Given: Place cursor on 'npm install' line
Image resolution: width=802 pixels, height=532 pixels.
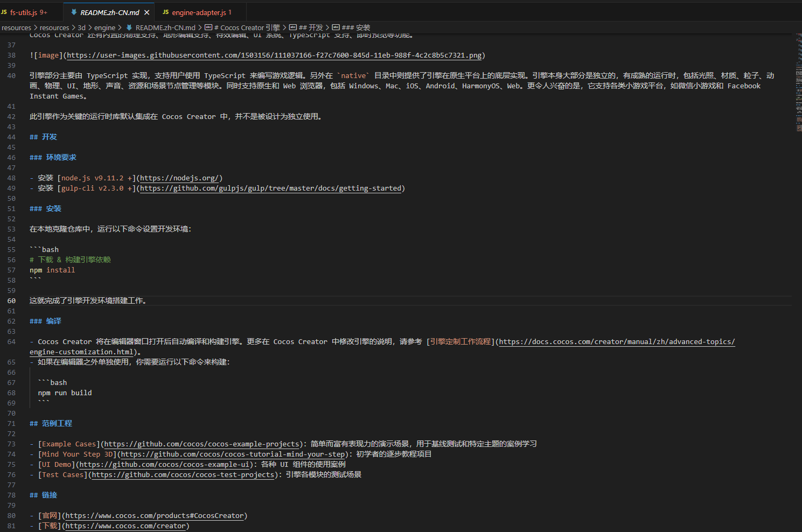Looking at the screenshot, I should click(x=52, y=270).
